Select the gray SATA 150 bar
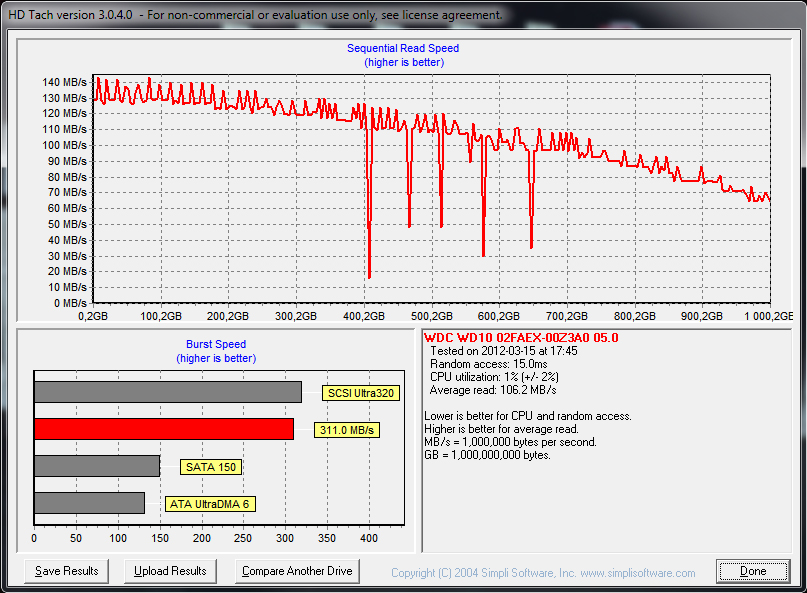Image resolution: width=807 pixels, height=593 pixels. point(97,466)
